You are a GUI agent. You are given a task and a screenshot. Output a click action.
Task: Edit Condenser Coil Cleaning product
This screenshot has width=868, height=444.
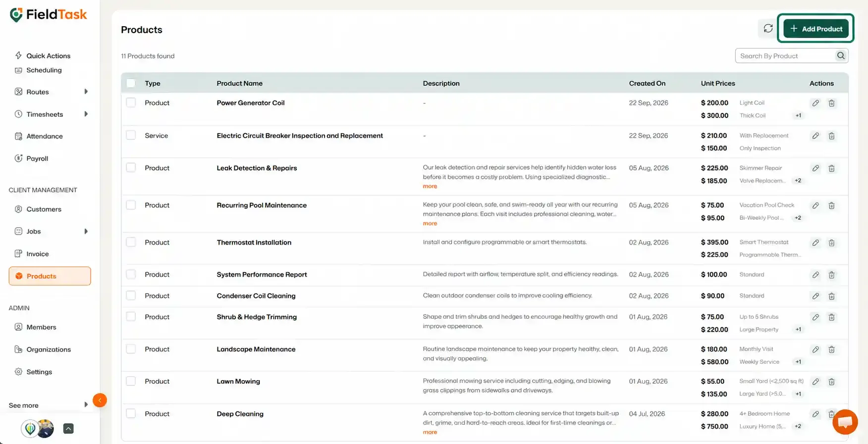[815, 296]
